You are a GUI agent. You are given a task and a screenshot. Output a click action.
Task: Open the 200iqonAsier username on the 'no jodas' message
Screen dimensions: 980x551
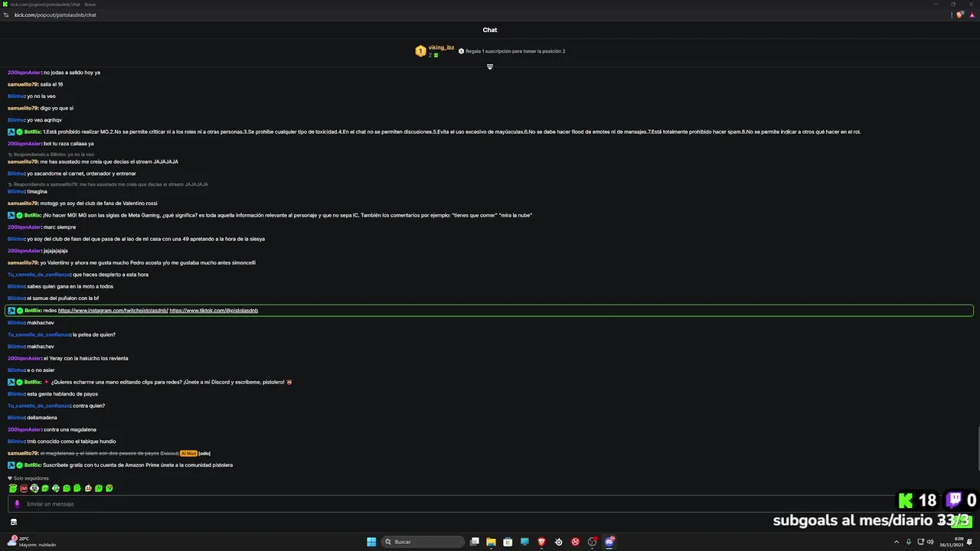[x=24, y=73]
